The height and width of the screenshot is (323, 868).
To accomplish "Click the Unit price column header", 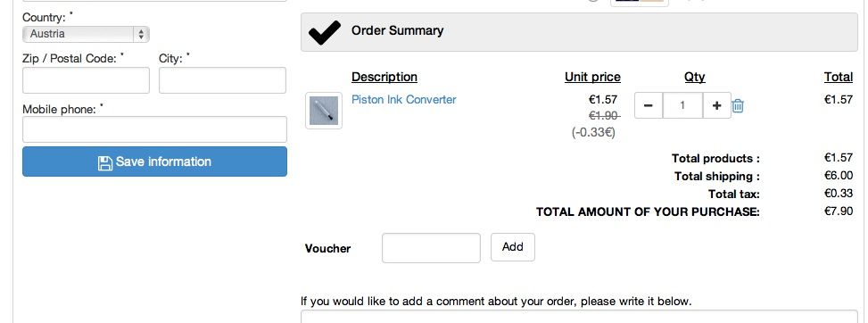I will pyautogui.click(x=592, y=77).
